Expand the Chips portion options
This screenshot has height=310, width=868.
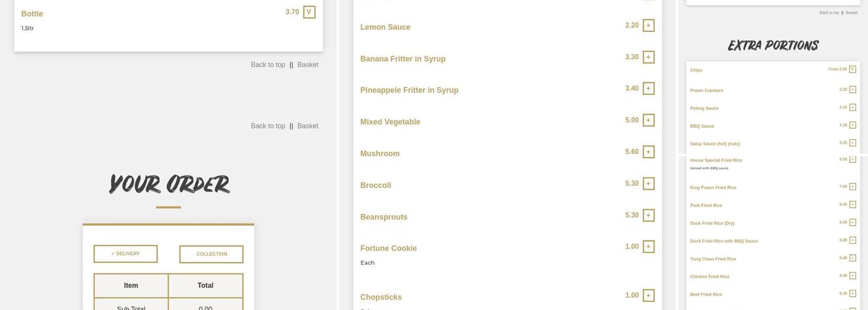[x=852, y=69]
